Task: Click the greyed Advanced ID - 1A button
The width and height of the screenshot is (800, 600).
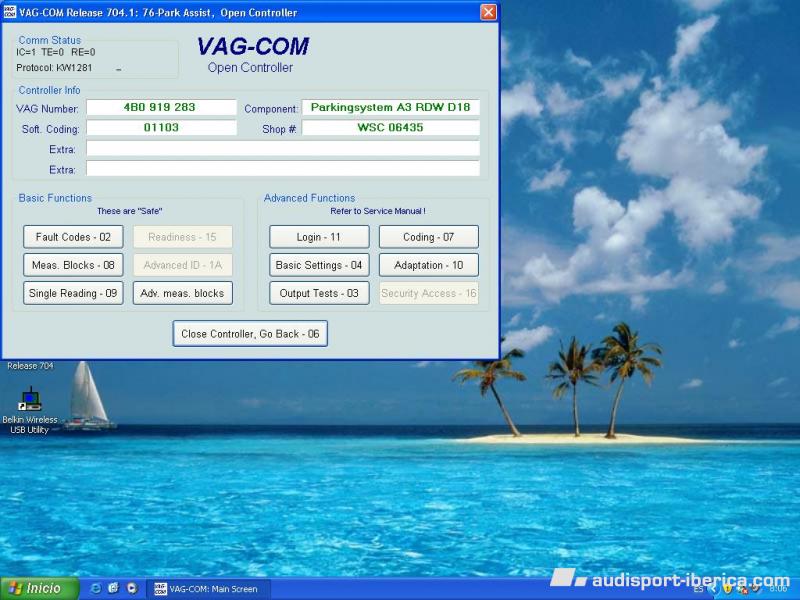Action: coord(183,265)
